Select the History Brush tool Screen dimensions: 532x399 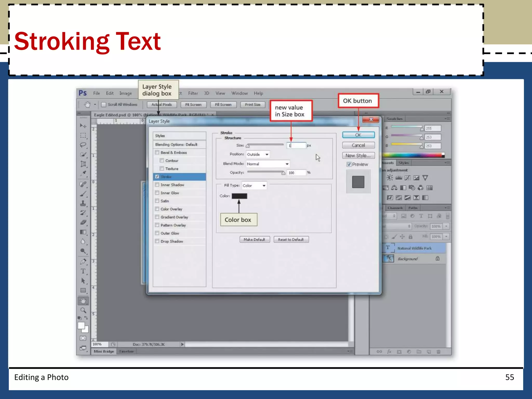pyautogui.click(x=83, y=213)
